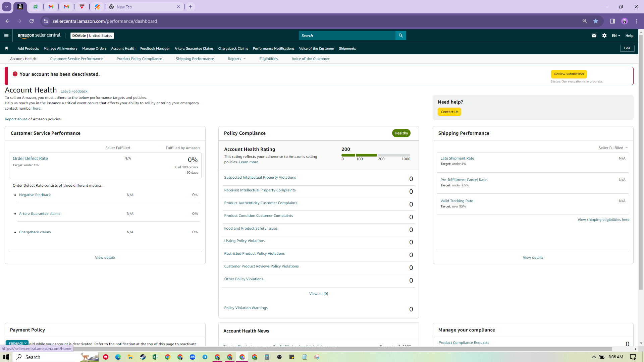View site information icon in the address bar
This screenshot has height=362, width=644.
(46, 21)
